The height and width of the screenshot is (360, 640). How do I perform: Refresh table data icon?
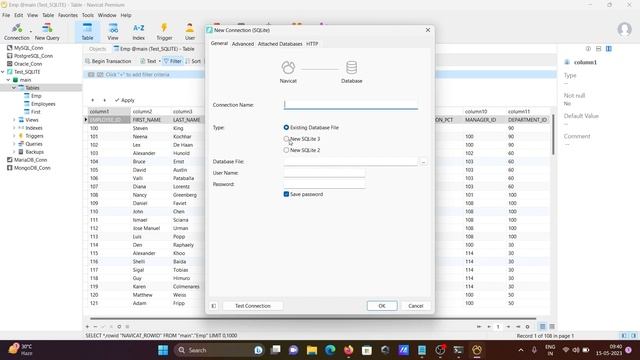click(x=119, y=327)
